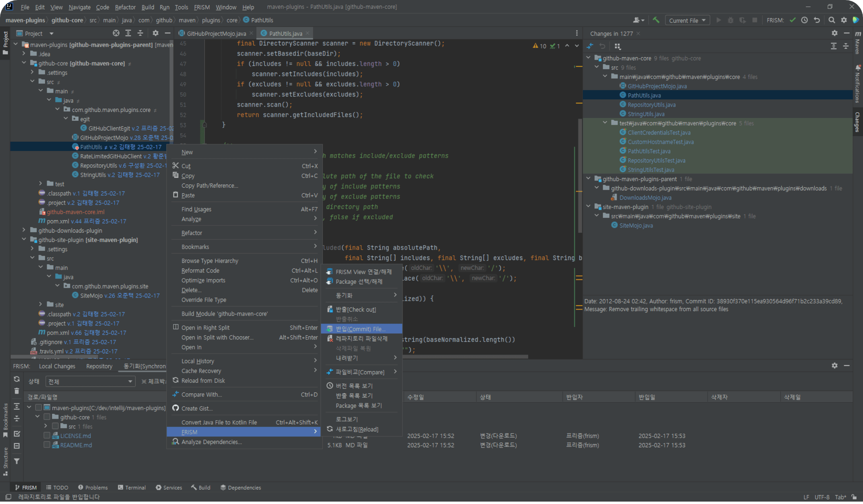Click Collapse All icon in Changes panel

tap(846, 46)
